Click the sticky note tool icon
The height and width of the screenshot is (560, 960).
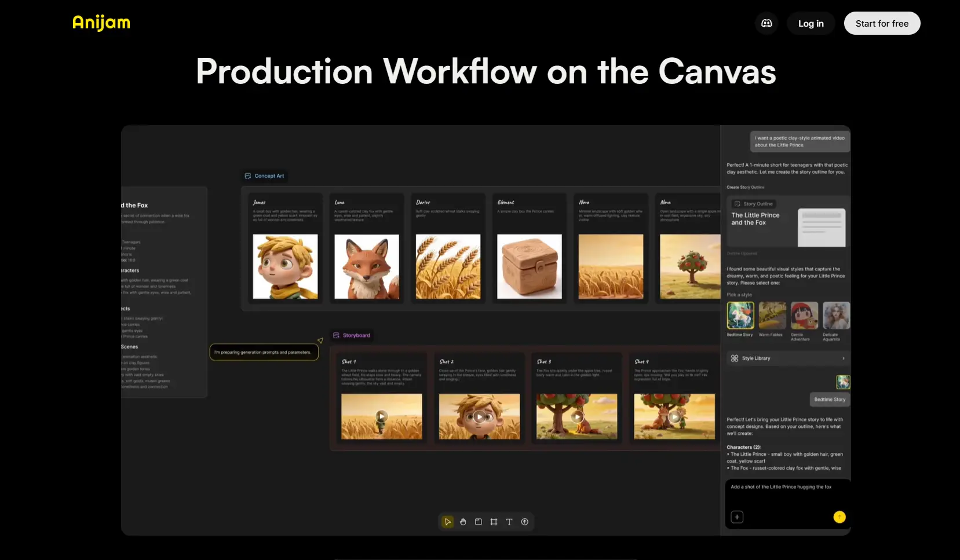coord(479,522)
